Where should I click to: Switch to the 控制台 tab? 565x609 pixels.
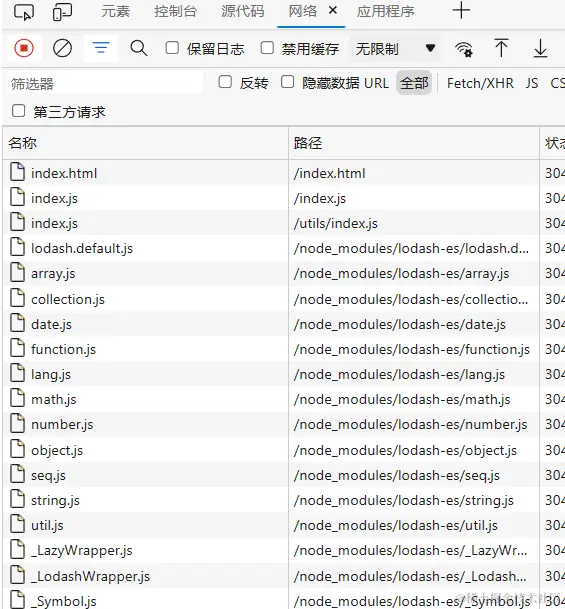click(x=175, y=11)
